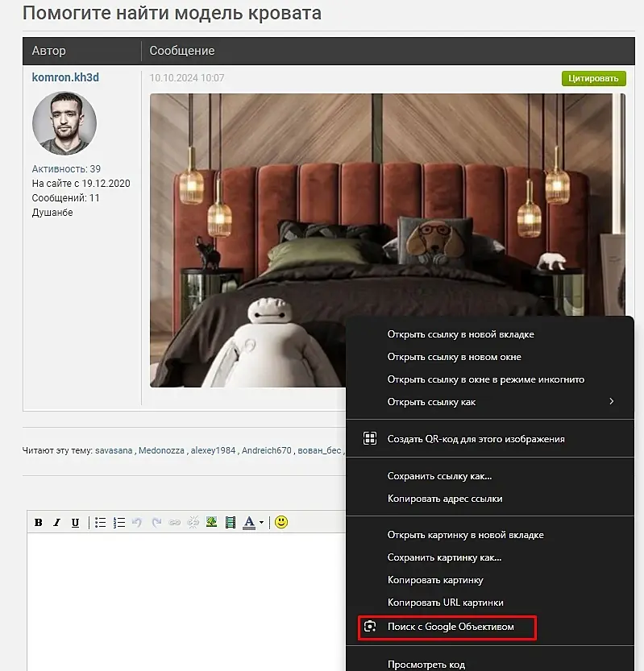The image size is (644, 671).
Task: Insert a bulleted list
Action: (100, 523)
